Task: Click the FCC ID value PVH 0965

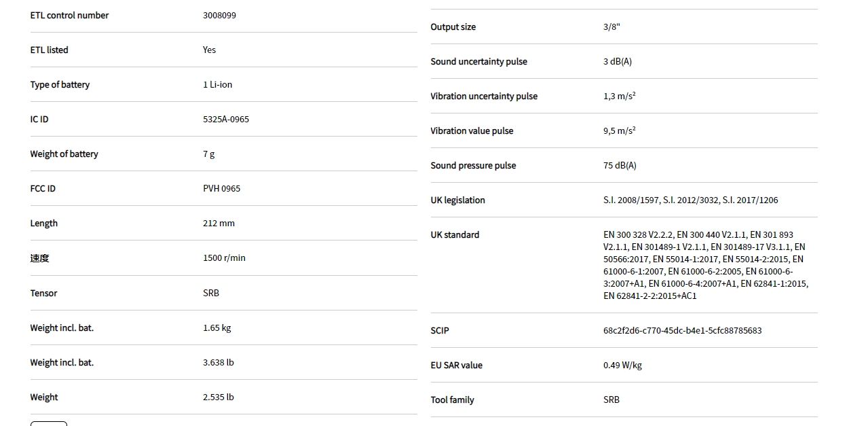Action: [221, 188]
